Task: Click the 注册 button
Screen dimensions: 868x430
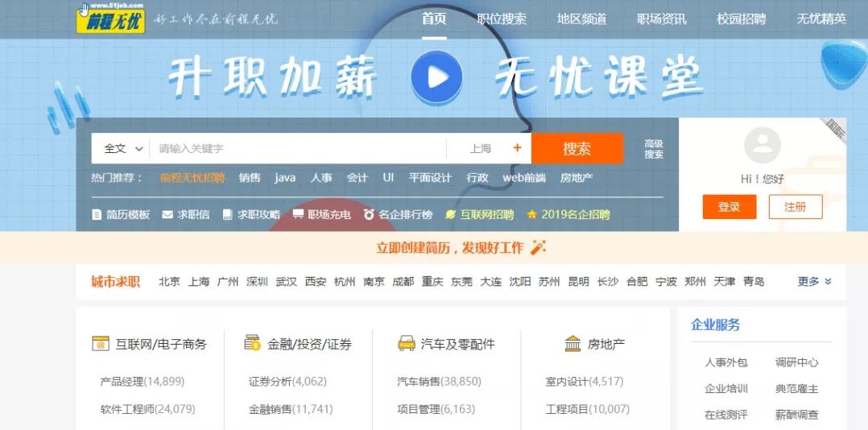Action: [x=796, y=207]
